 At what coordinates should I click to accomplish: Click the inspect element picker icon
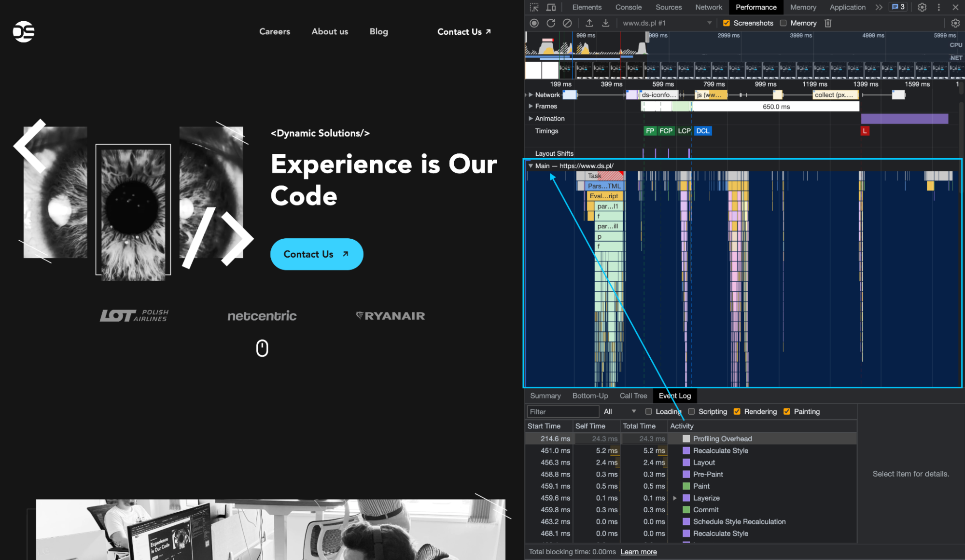[x=534, y=7]
